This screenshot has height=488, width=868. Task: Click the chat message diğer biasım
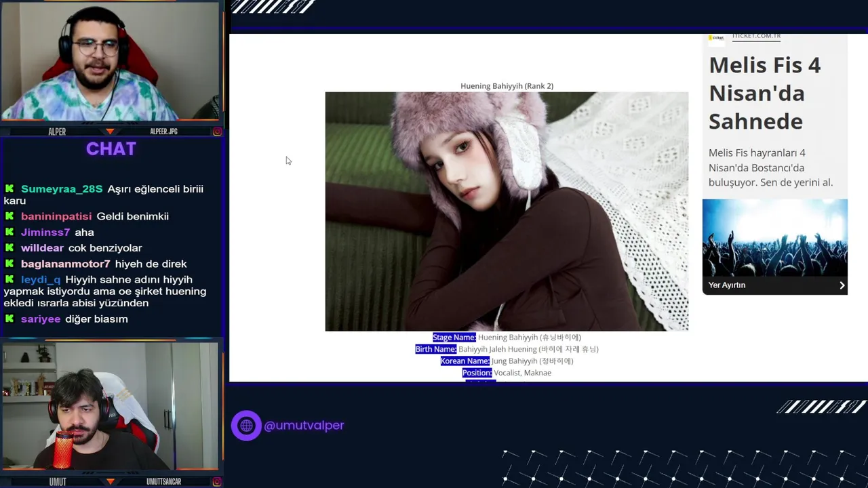[96, 319]
